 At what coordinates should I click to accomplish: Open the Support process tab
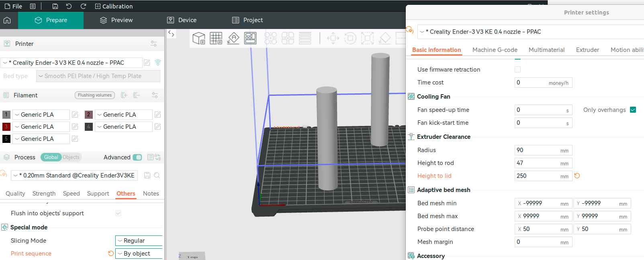98,194
